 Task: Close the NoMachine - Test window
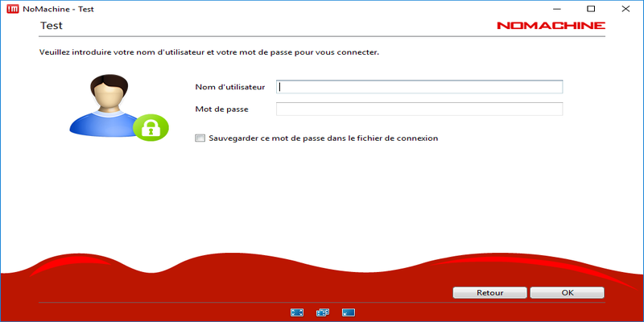coord(625,9)
